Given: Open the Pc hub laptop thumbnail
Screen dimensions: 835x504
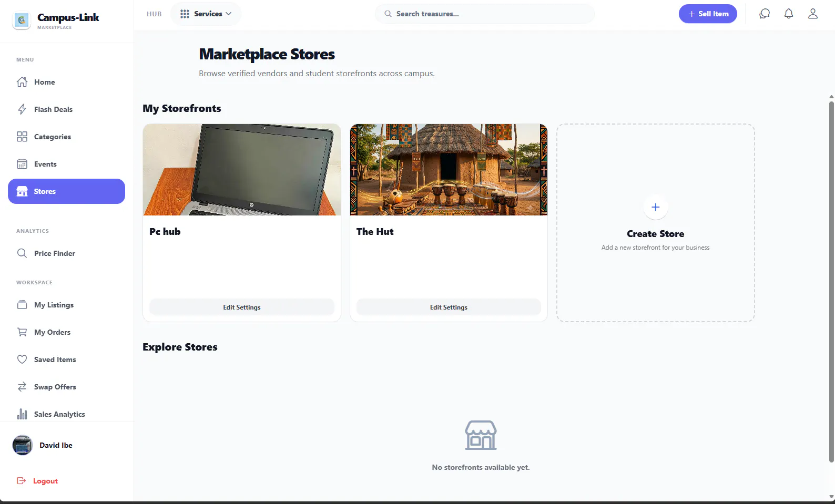Looking at the screenshot, I should 242,170.
